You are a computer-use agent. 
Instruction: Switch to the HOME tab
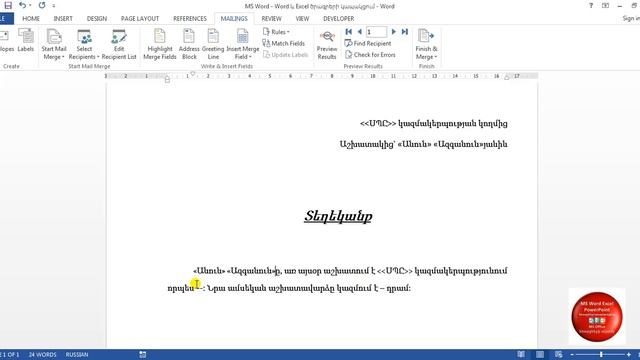click(x=31, y=19)
